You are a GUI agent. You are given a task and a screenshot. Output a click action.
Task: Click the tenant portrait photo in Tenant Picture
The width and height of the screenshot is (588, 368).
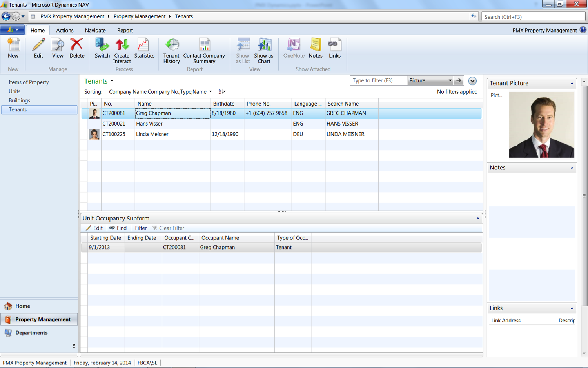(x=542, y=125)
